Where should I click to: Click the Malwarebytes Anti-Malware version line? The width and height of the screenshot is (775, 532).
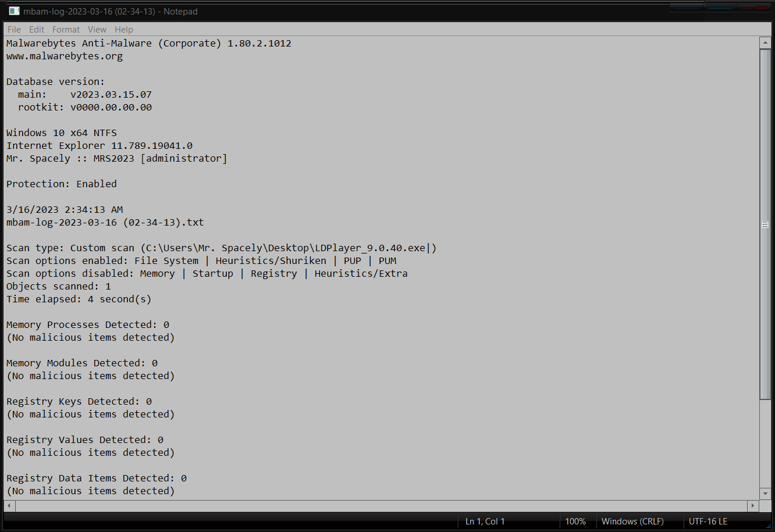pyautogui.click(x=149, y=44)
